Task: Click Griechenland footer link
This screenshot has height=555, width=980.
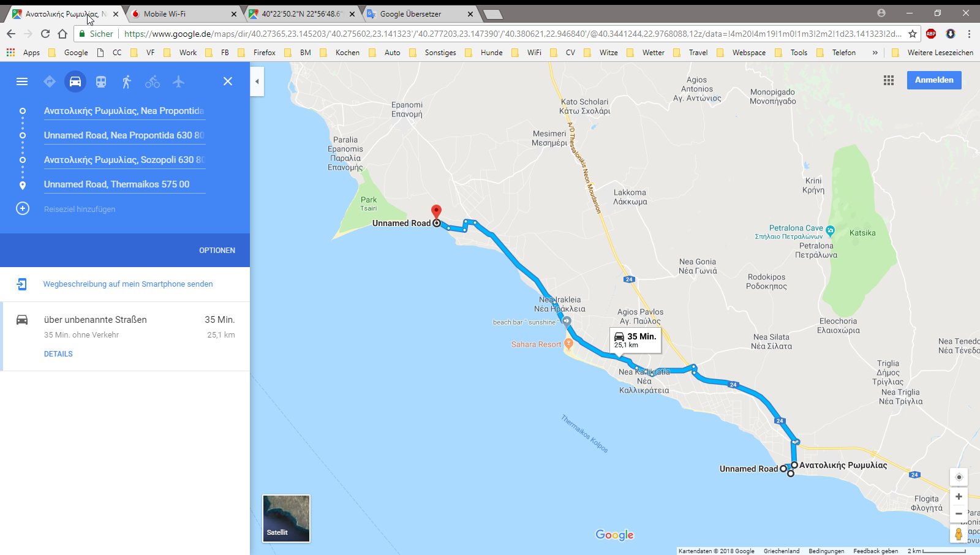Action: 781,551
